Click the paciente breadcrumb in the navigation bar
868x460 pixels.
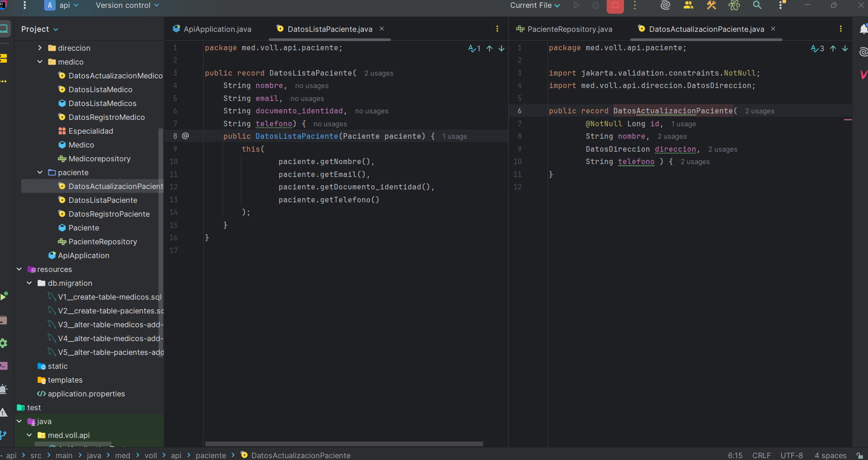click(x=211, y=455)
